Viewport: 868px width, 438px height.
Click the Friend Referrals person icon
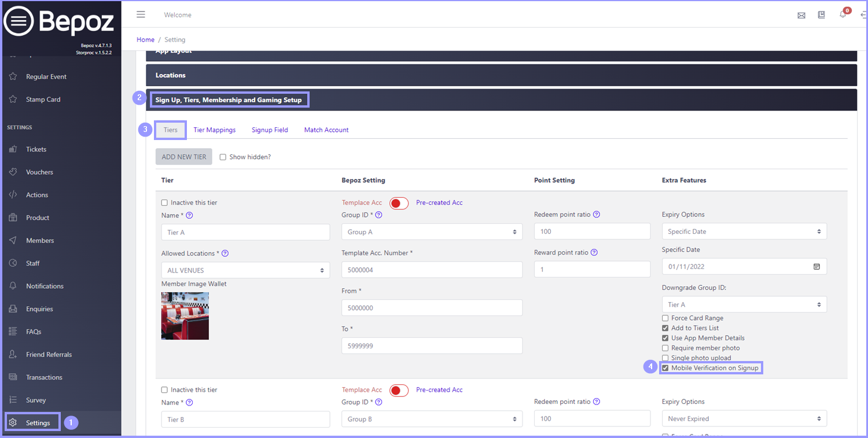tap(13, 355)
